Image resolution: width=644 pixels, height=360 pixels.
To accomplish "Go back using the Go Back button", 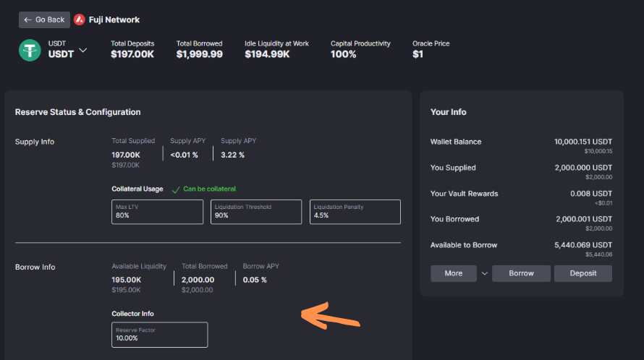I will click(x=44, y=20).
